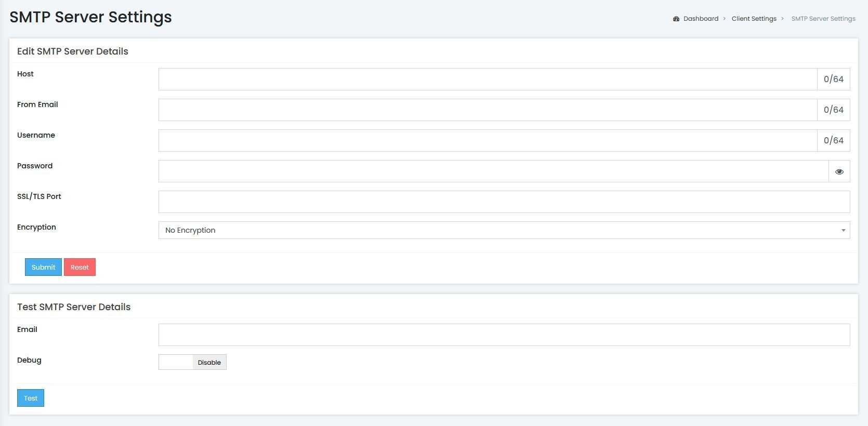Click the Username character counter 0/64
The width and height of the screenshot is (868, 426).
point(834,140)
